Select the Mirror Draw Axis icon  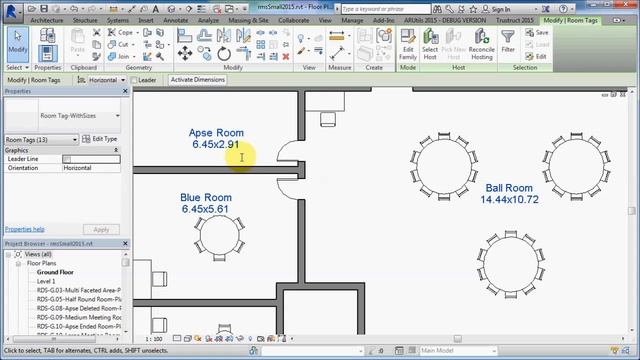click(x=243, y=36)
